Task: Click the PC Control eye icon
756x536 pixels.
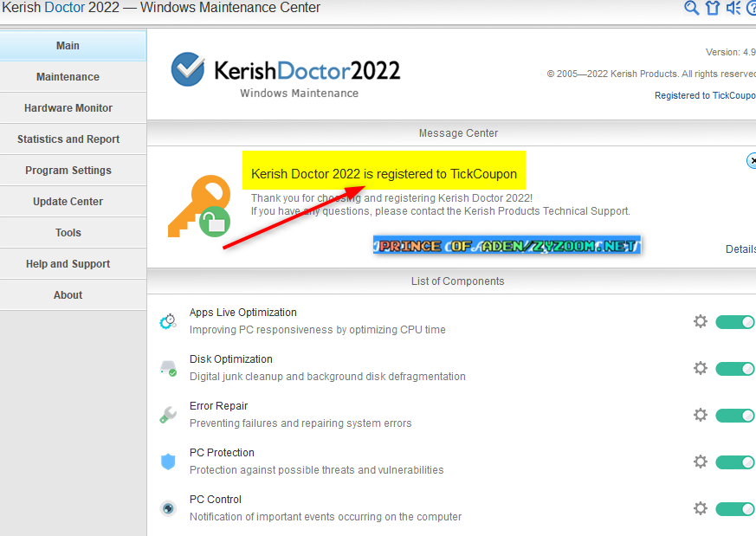Action: coord(168,508)
